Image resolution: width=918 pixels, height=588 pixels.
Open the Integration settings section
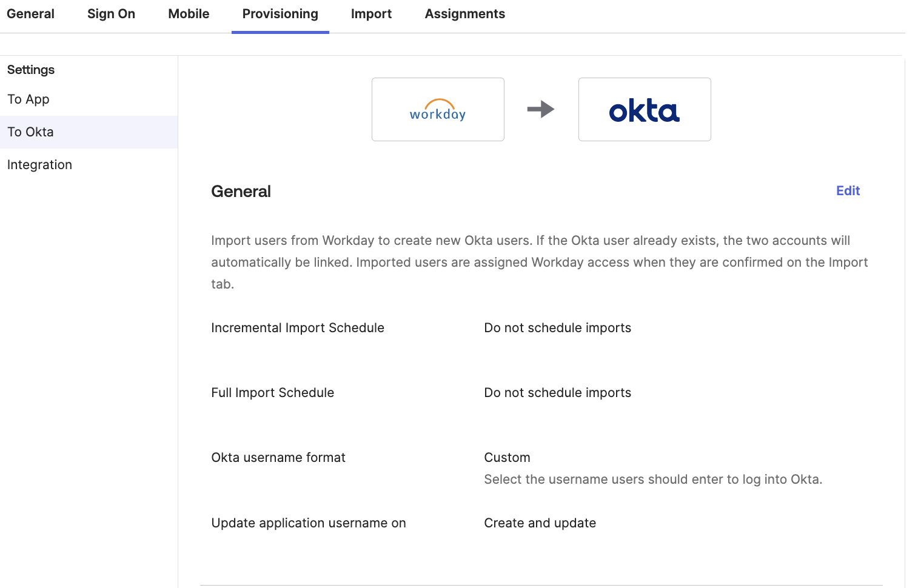pos(39,164)
